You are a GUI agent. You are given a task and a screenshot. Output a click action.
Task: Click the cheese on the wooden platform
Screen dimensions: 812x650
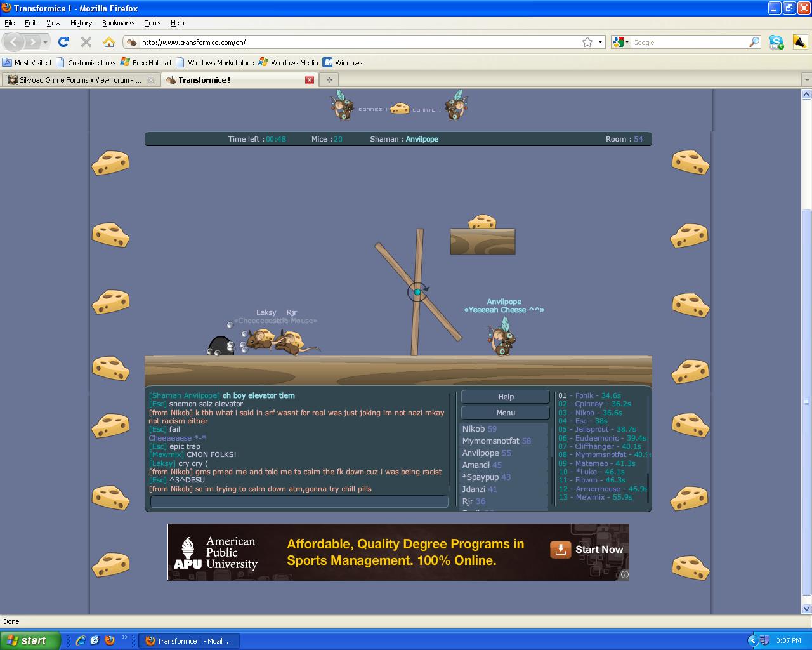[x=481, y=222]
